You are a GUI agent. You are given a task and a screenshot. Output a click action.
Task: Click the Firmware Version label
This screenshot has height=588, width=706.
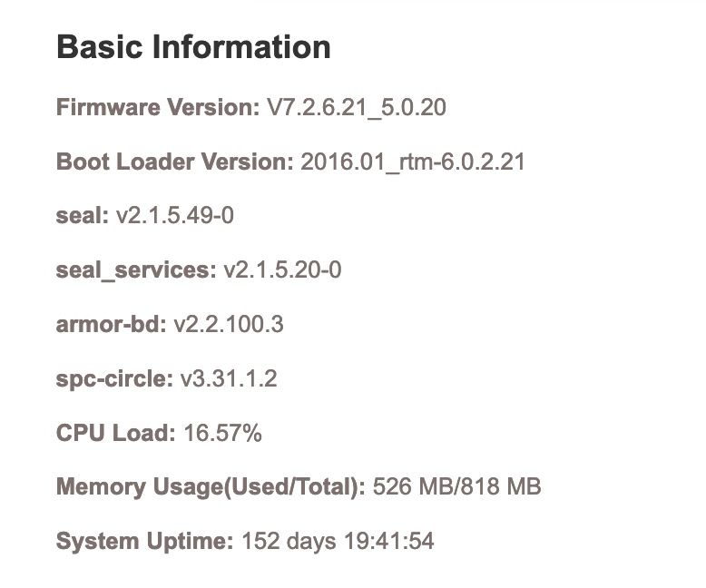158,108
